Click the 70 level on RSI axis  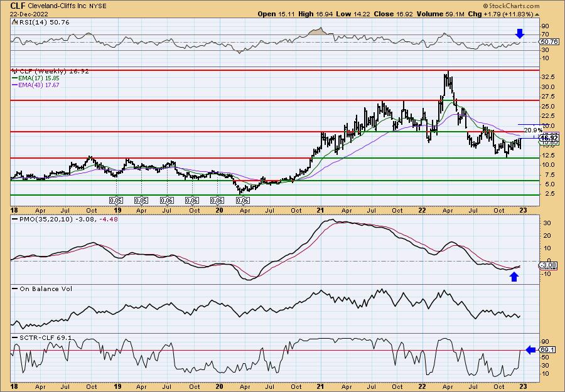(x=545, y=34)
